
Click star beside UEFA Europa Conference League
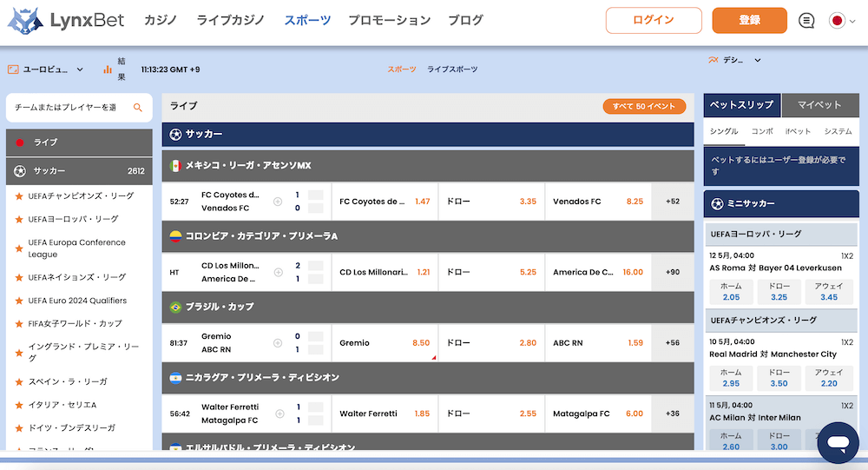coord(19,248)
